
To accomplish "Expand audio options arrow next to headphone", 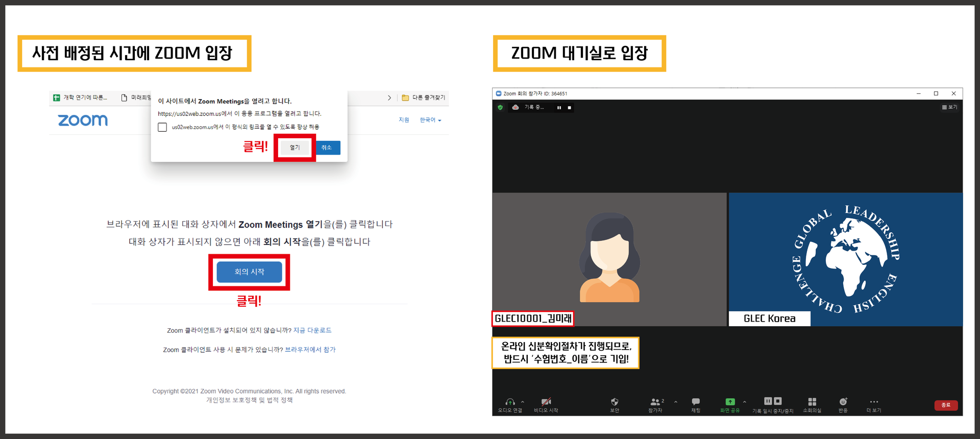I will pyautogui.click(x=523, y=402).
